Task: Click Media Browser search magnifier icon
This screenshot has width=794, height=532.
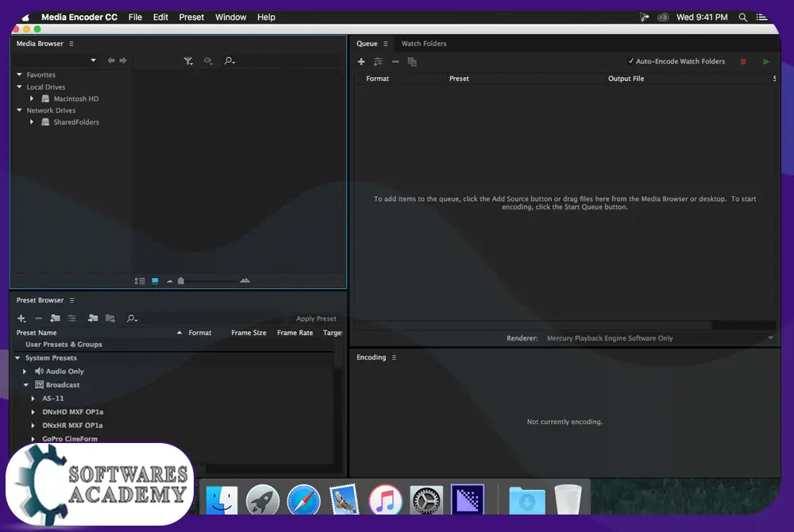Action: pos(229,60)
